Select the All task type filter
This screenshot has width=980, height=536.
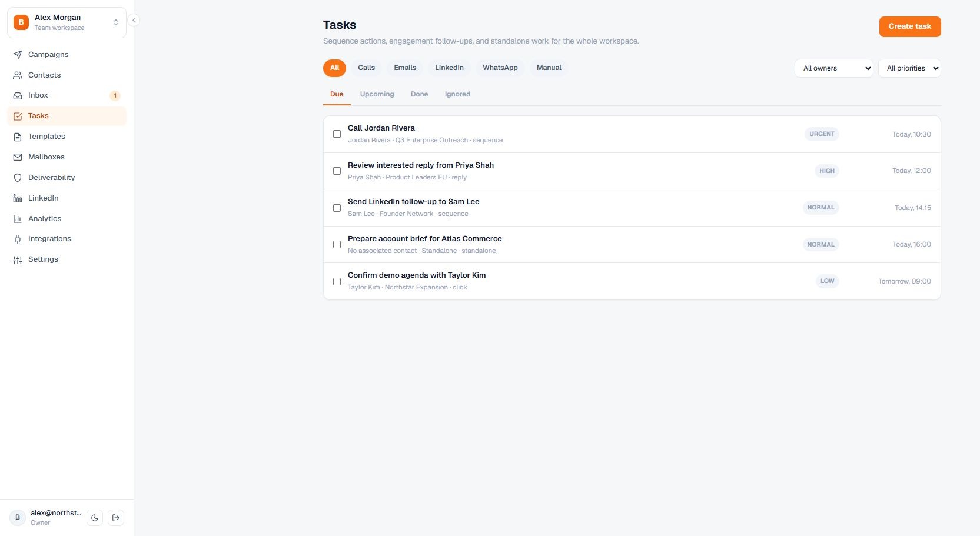pyautogui.click(x=334, y=68)
